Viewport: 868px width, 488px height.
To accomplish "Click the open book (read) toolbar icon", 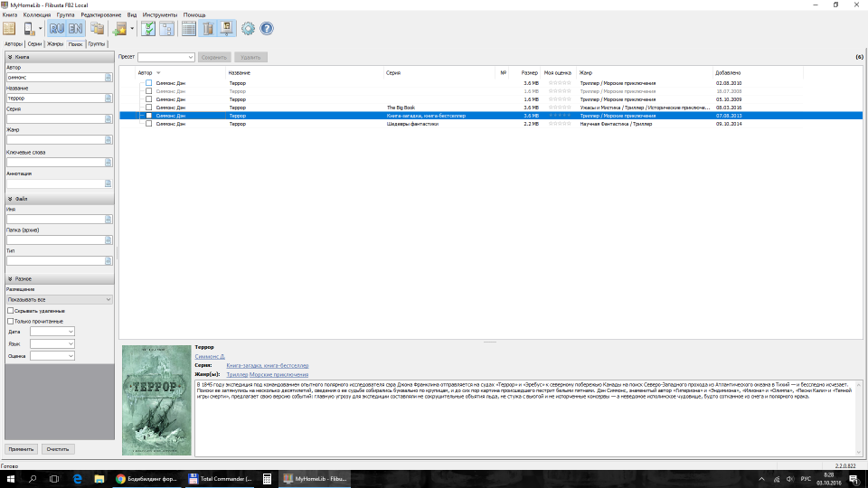I will point(10,29).
